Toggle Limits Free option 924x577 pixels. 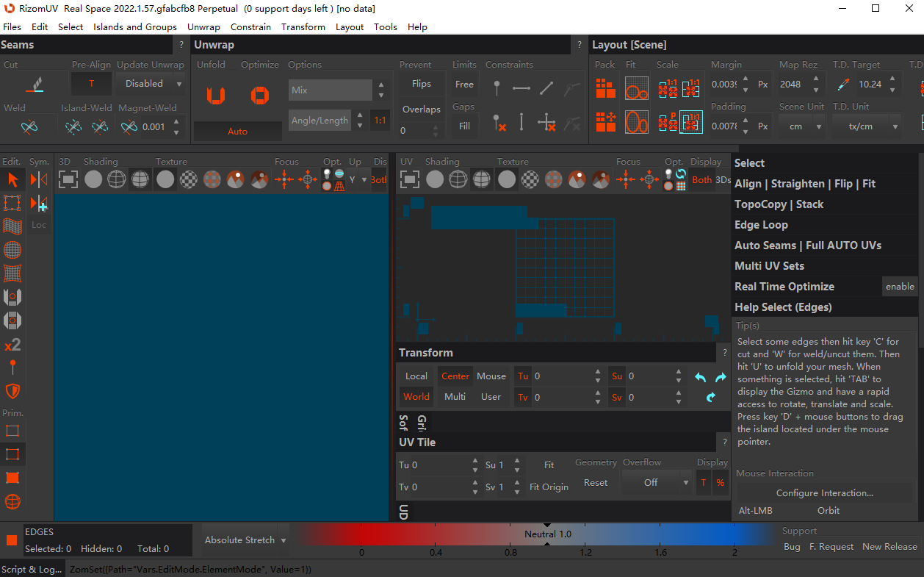point(464,84)
